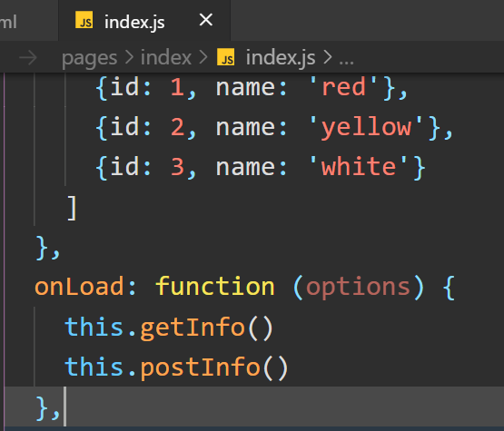Place cursor on the 'yellow' string
The height and width of the screenshot is (431, 504).
point(366,127)
